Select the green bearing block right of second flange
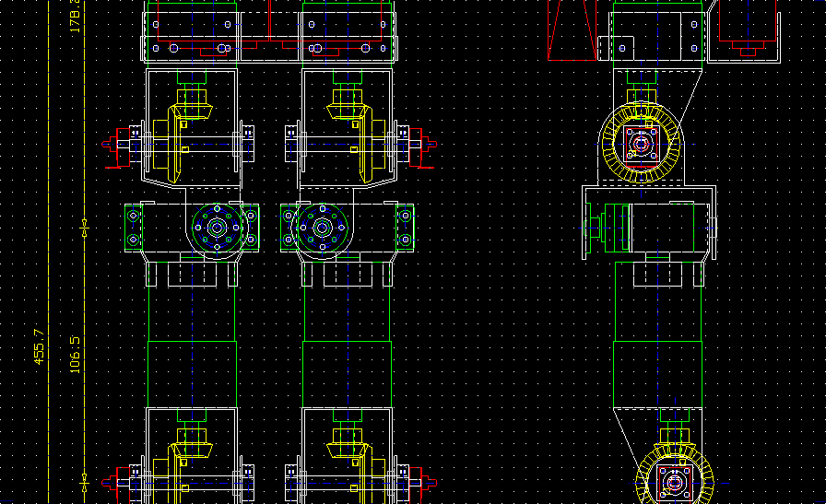Screen dimensions: 826x504 coord(405,228)
